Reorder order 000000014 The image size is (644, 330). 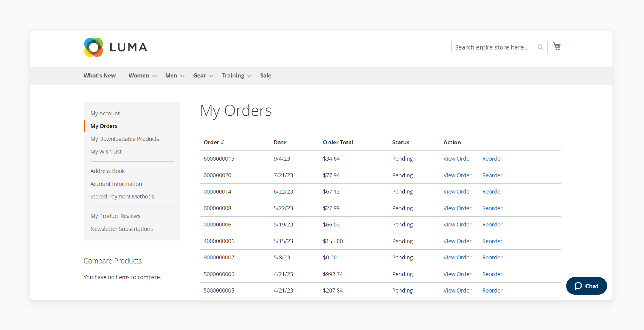pyautogui.click(x=492, y=192)
